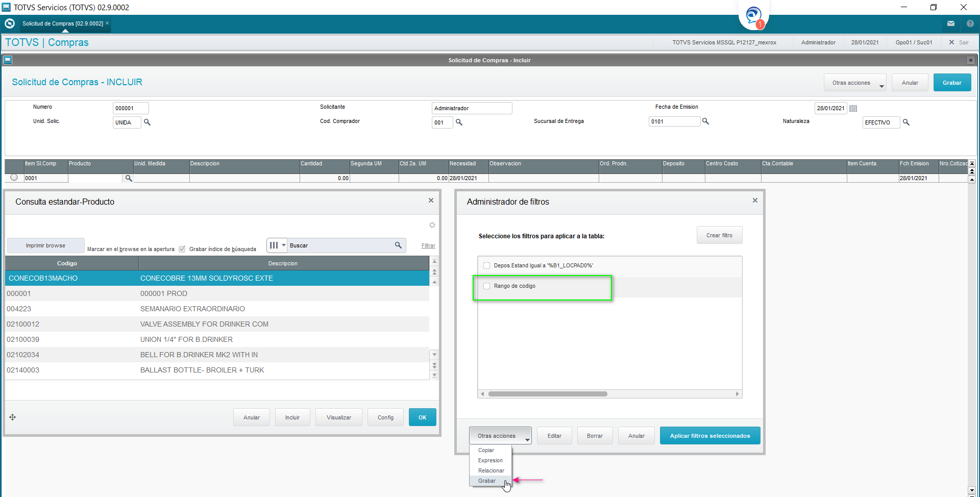Switch to Solicitud de Compras [02.9.0002] tab

click(x=63, y=23)
